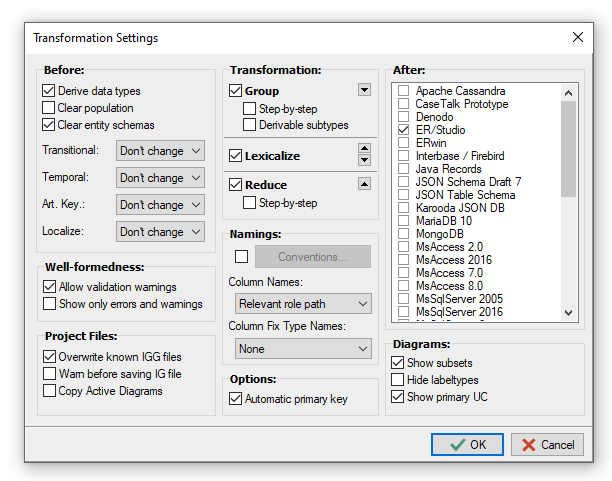Open the Column Fix Type Names dropdown
The image size is (612, 481).
303,349
